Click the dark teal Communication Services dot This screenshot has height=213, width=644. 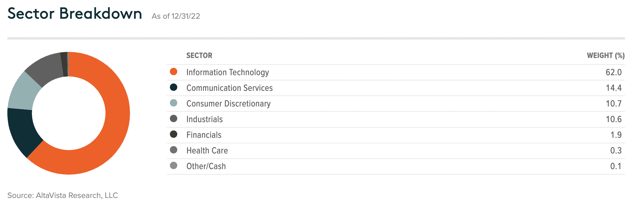coord(174,87)
